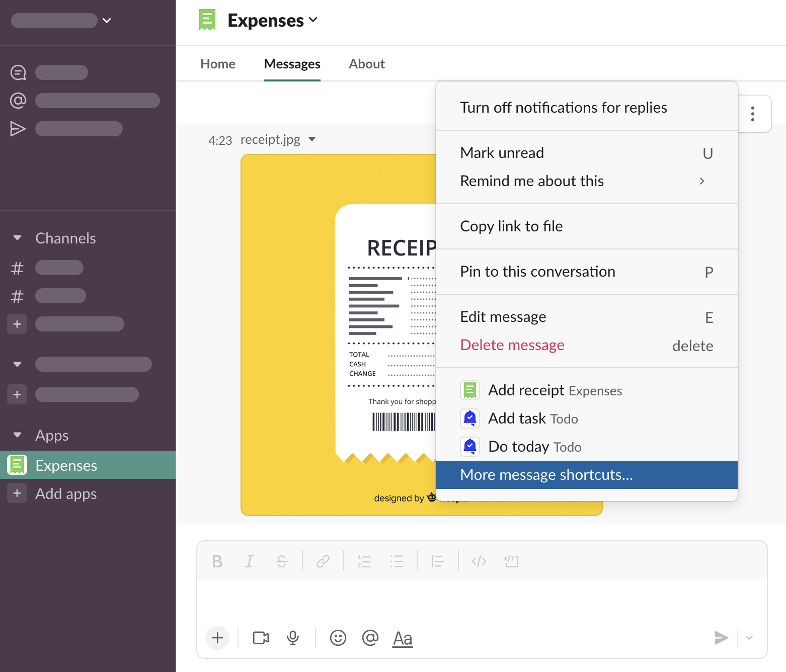Toggle italic text formatting

point(249,561)
